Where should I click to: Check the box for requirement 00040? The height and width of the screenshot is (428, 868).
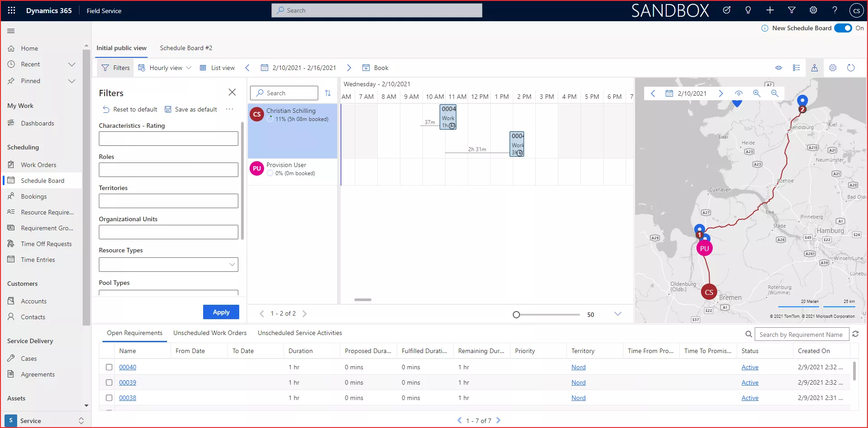[109, 367]
